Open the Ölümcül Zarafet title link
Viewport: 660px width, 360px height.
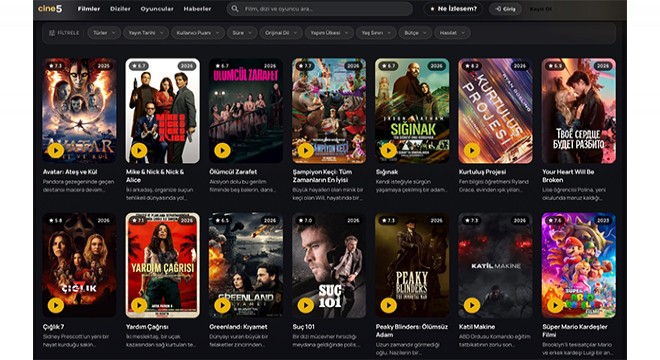click(233, 172)
